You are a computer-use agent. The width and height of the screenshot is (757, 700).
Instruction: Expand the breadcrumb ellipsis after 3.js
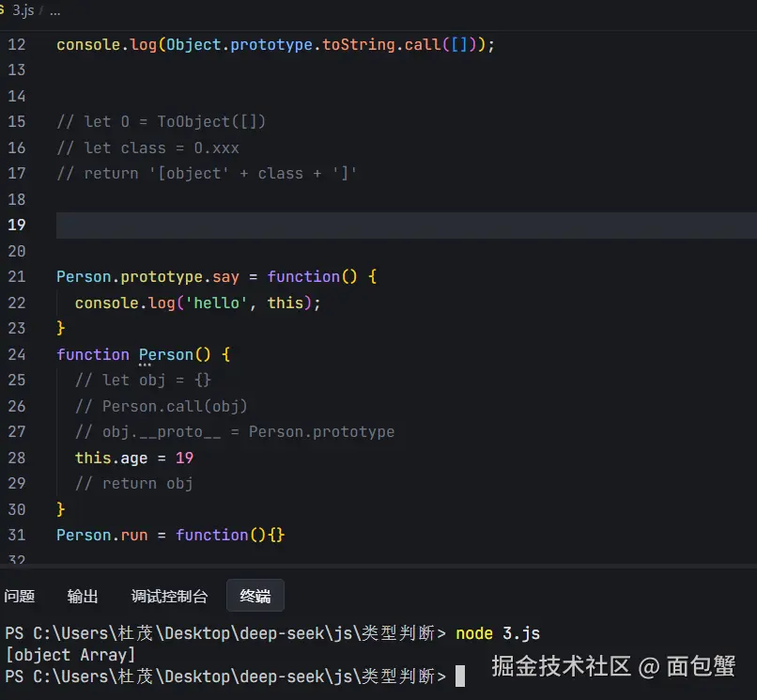click(54, 11)
